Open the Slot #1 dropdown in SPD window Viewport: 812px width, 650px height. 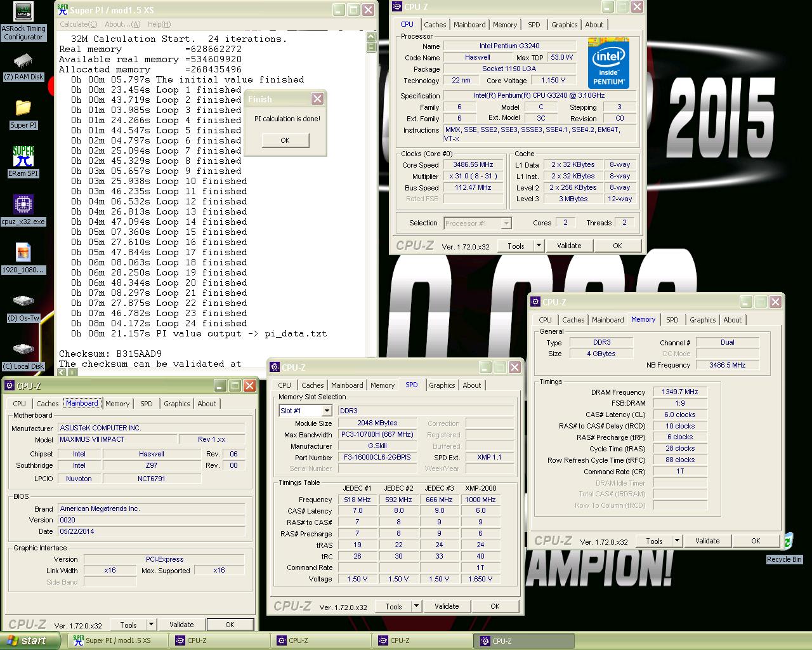[x=326, y=411]
